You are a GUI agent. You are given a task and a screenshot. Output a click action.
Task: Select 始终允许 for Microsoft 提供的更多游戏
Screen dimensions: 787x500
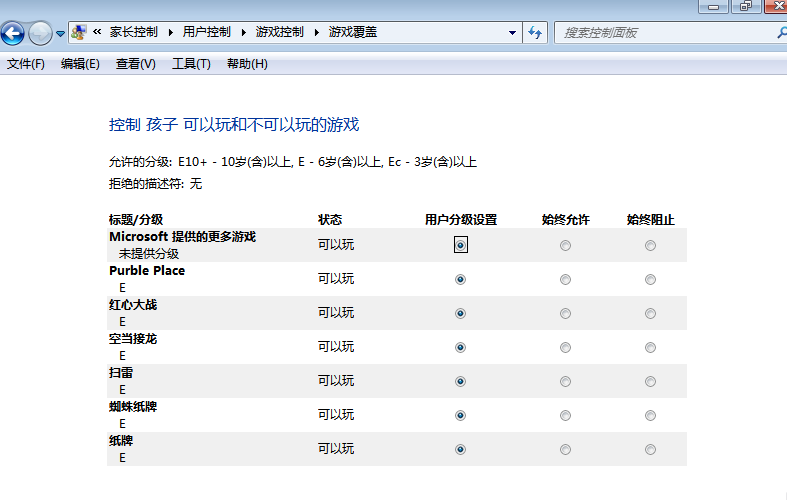(565, 245)
